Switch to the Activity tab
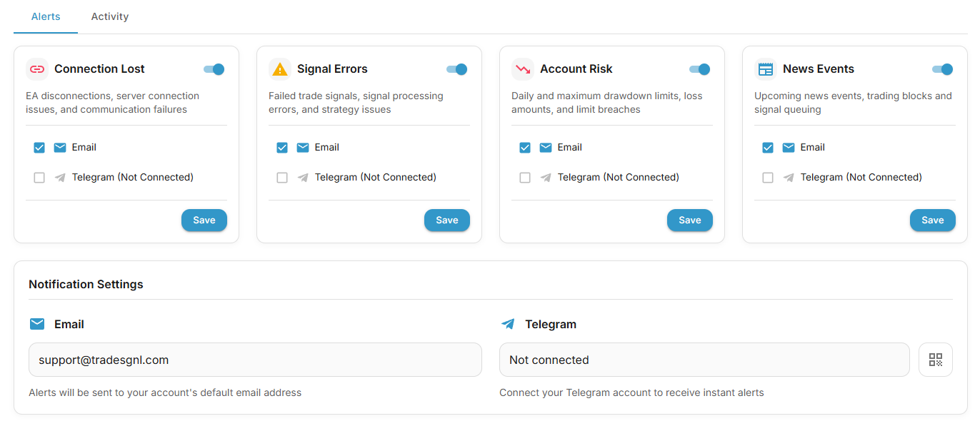 tap(109, 16)
